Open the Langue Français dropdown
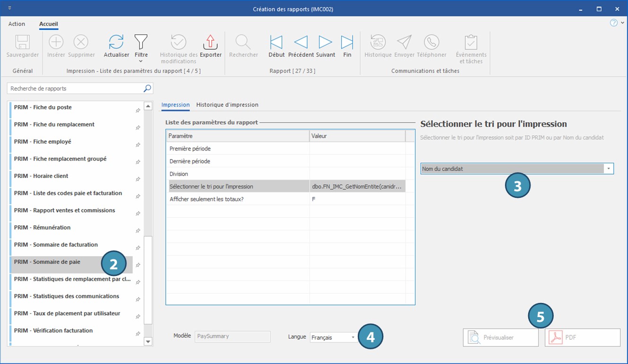The width and height of the screenshot is (628, 364). tap(353, 337)
